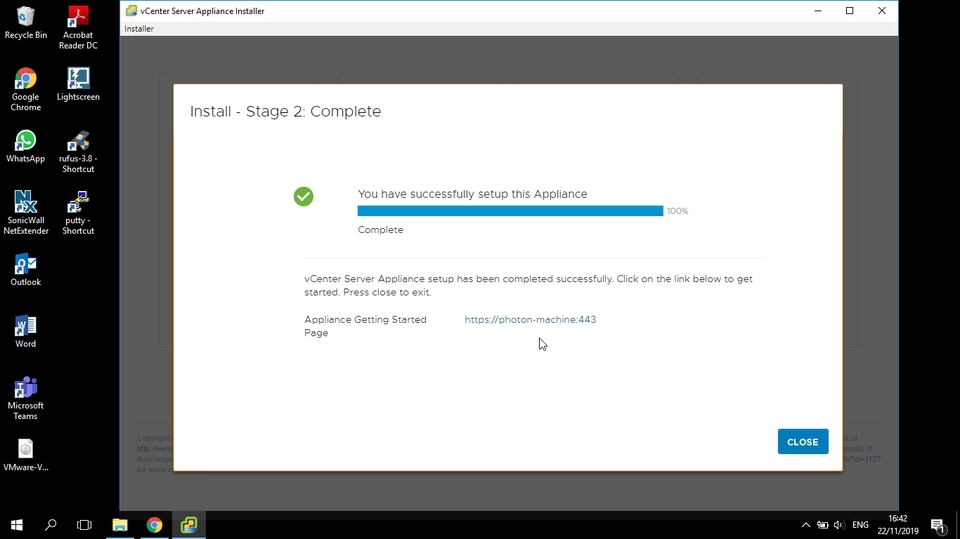
Task: Click vCenter installer taskbar icon
Action: (x=189, y=525)
